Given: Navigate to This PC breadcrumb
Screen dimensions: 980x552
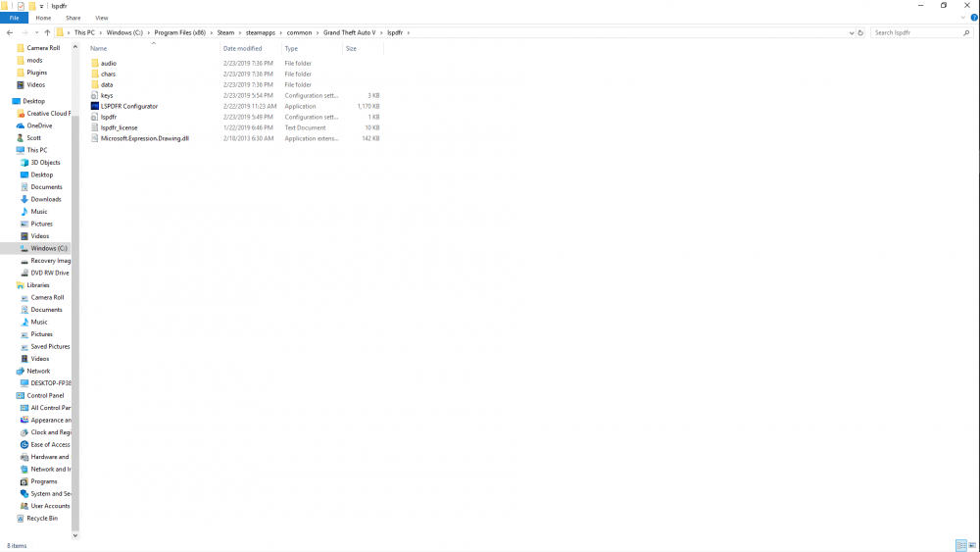Looking at the screenshot, I should click(84, 32).
